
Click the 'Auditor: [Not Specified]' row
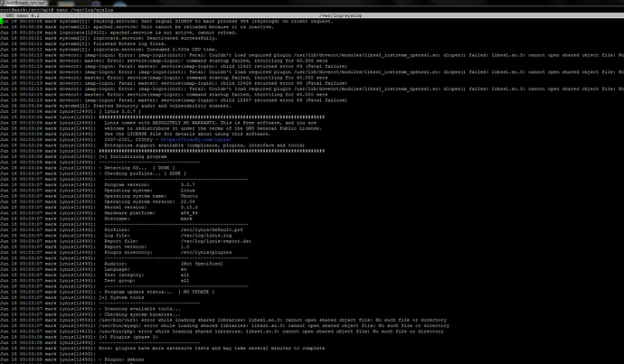[x=164, y=264]
